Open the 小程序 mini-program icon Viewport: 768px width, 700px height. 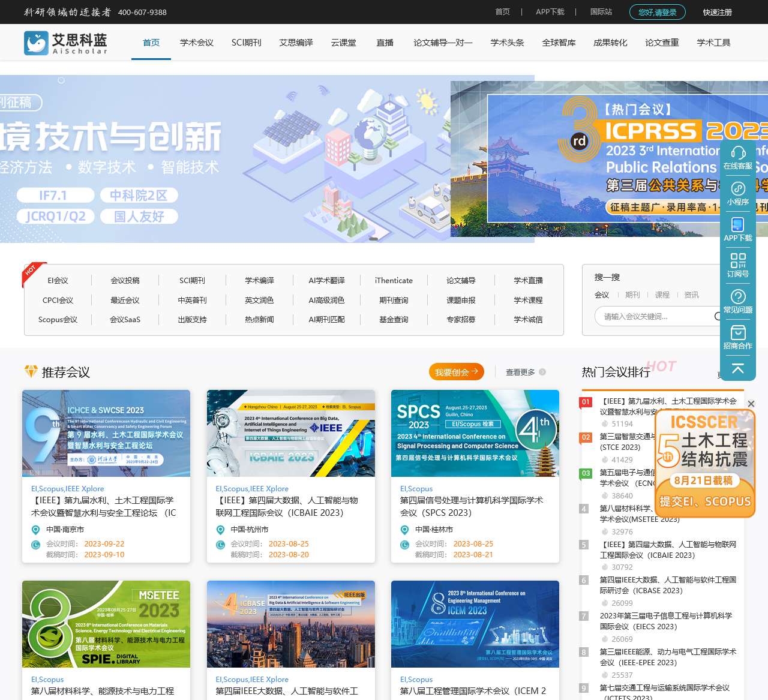coord(738,188)
